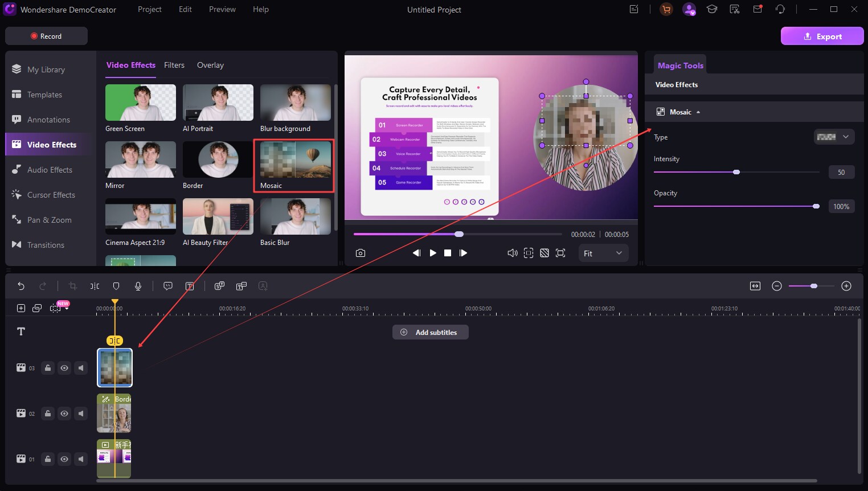This screenshot has height=491, width=868.
Task: Split the clip with the split tool
Action: 95,286
